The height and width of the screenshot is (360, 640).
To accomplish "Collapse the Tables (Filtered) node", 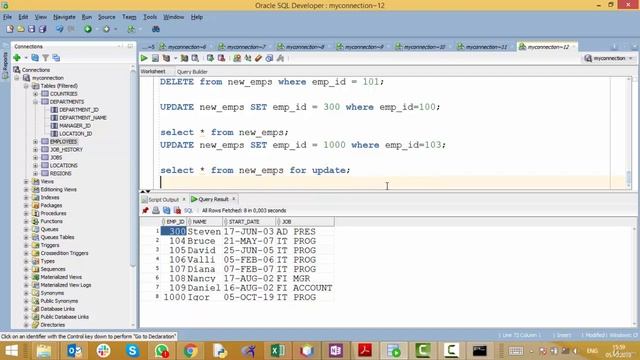I will click(x=26, y=86).
